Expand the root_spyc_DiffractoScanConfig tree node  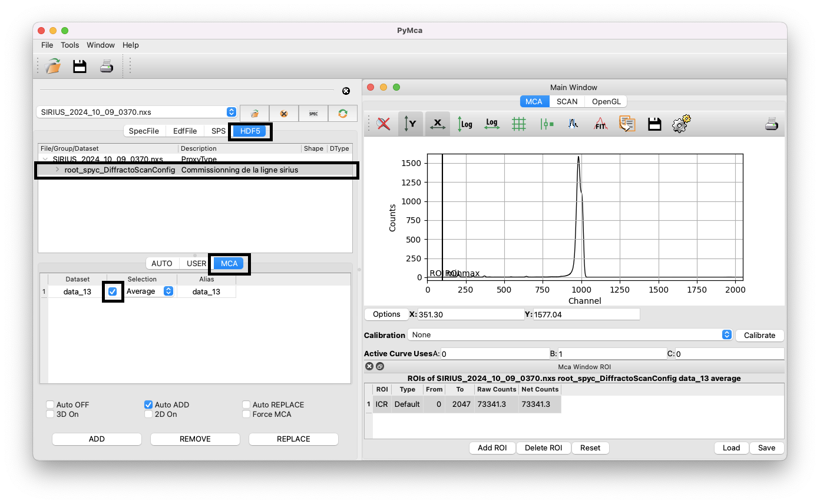click(x=57, y=170)
